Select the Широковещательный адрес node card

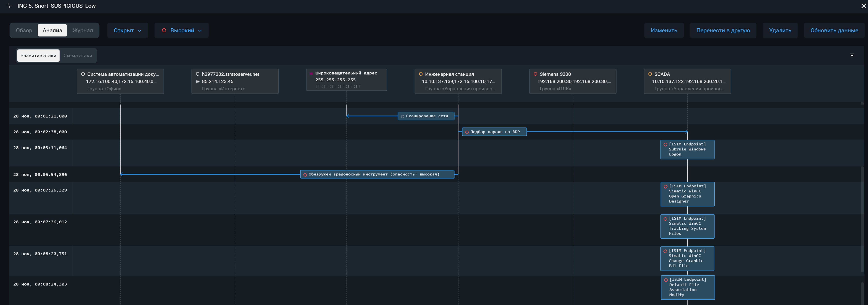point(346,80)
